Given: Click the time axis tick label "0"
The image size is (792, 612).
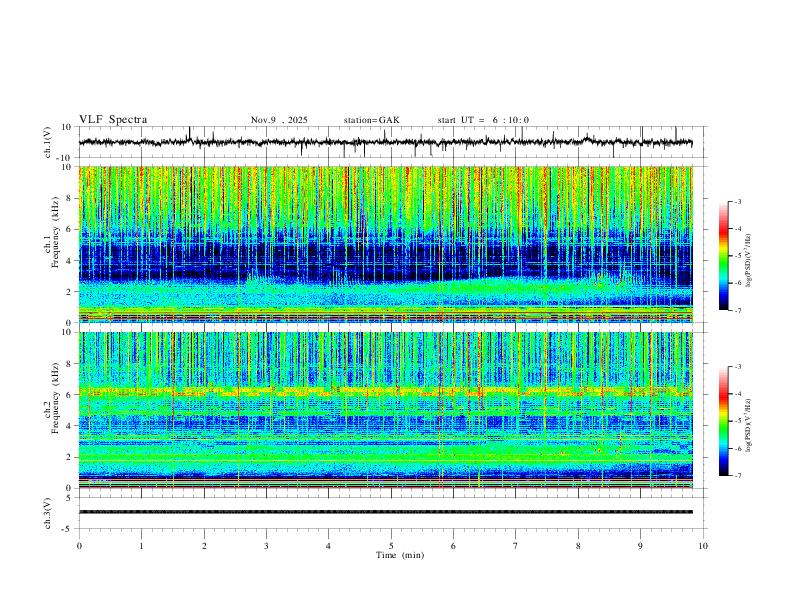Looking at the screenshot, I should click(79, 546).
